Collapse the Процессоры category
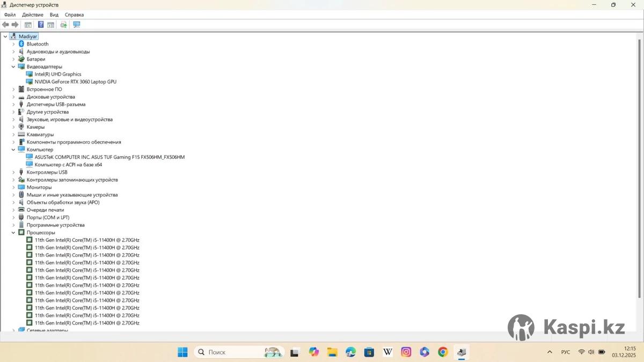The image size is (644, 362). point(13,233)
